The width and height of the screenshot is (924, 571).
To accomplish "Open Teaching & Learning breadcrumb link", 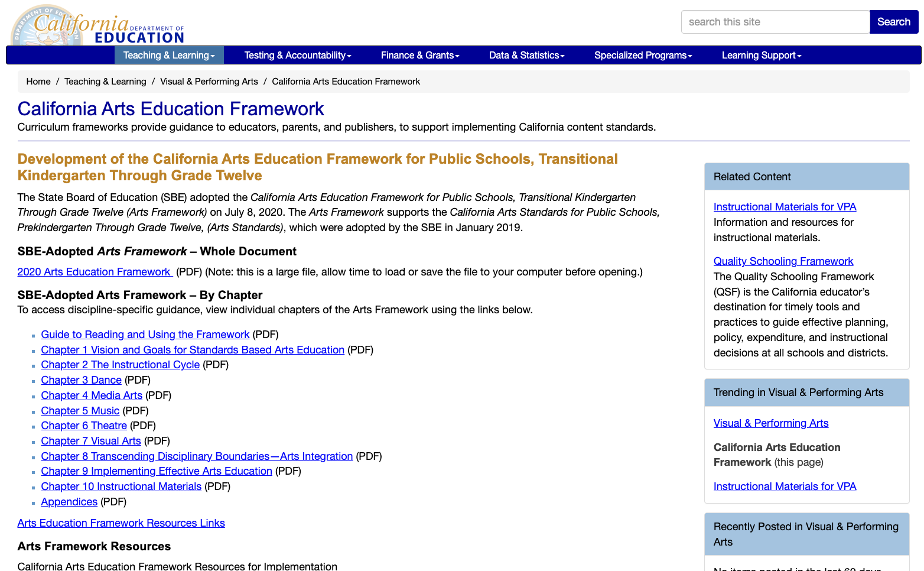I will pyautogui.click(x=105, y=82).
